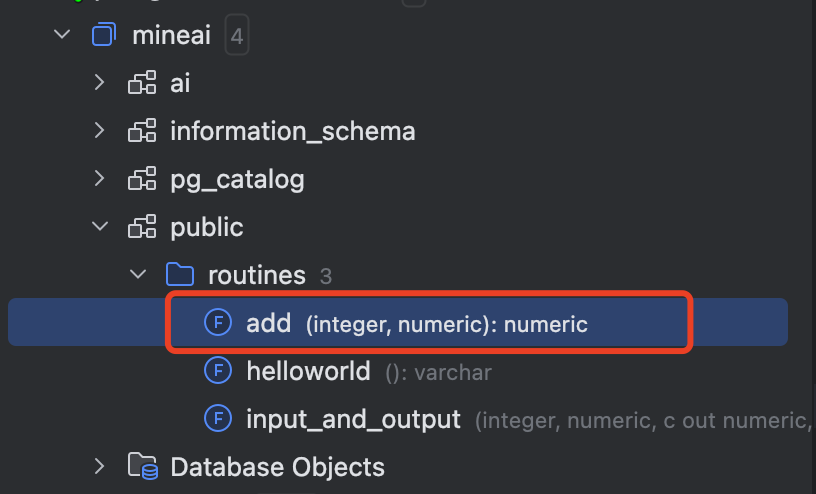Click the function icon beside helloworld
Viewport: 816px width, 494px height.
218,371
